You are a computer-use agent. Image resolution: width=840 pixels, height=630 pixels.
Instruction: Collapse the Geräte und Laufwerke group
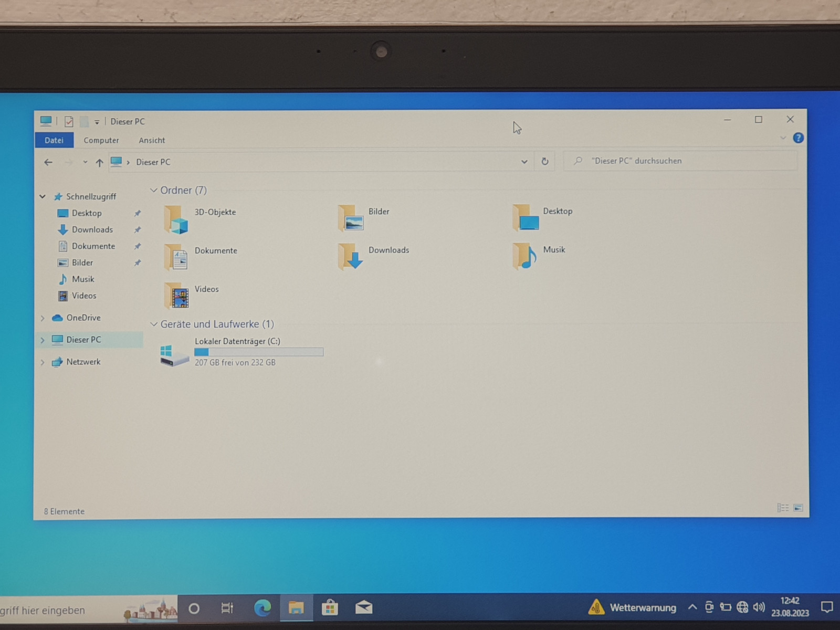(154, 324)
